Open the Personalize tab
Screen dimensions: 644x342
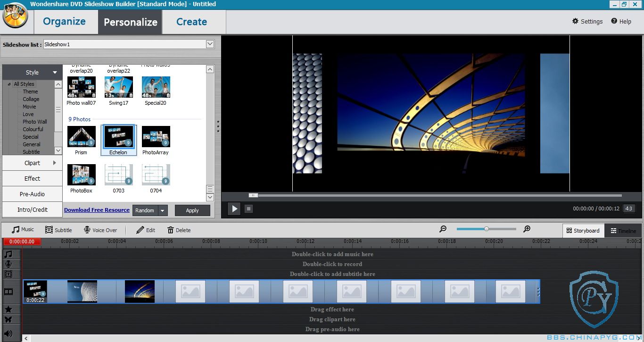click(130, 22)
